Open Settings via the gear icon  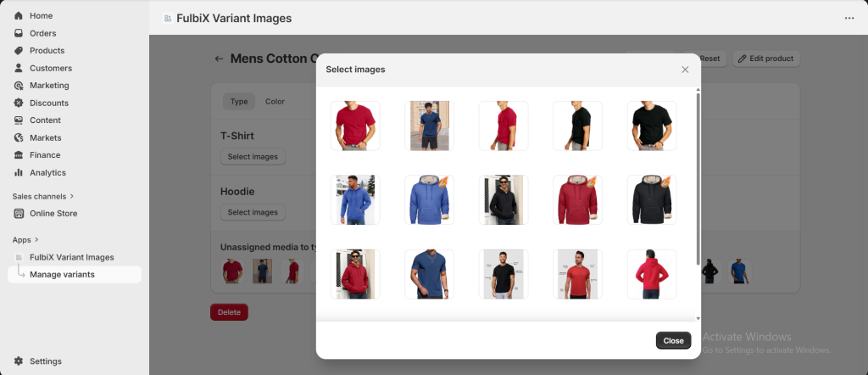point(19,361)
